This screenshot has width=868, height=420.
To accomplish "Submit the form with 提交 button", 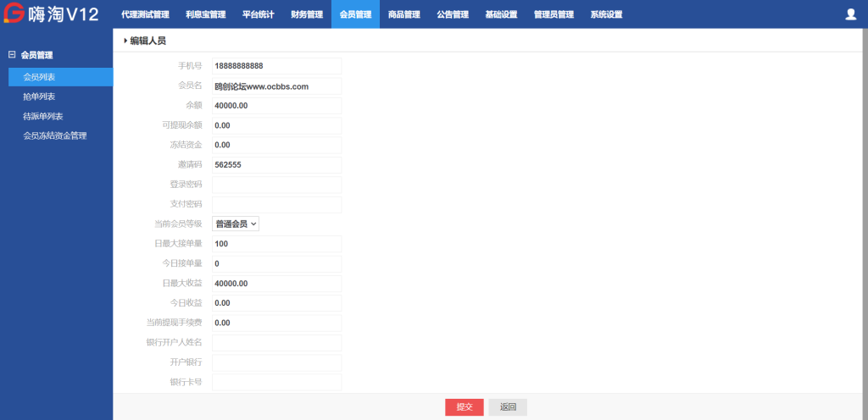I will (x=465, y=406).
